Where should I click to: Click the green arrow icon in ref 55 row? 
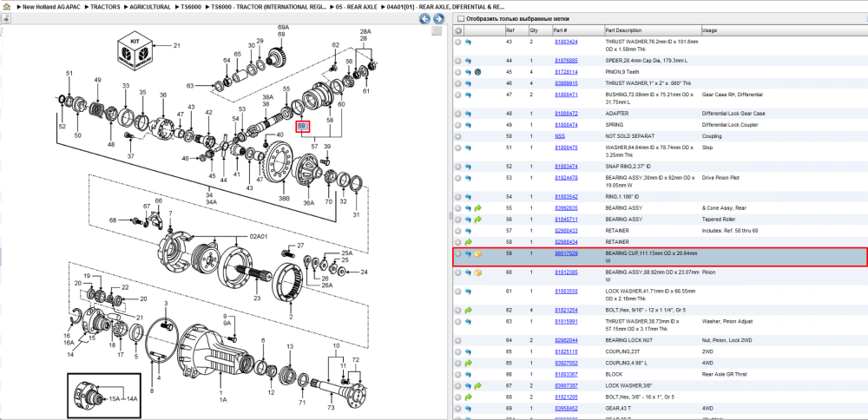pos(477,208)
